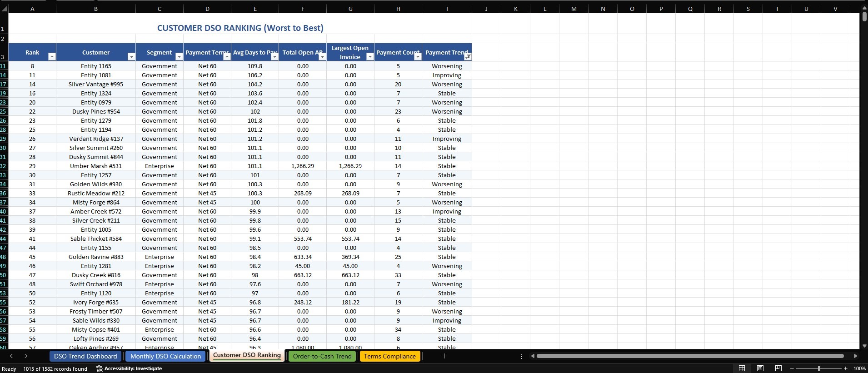Switch to Page Layout view
The height and width of the screenshot is (373, 868).
tap(760, 368)
